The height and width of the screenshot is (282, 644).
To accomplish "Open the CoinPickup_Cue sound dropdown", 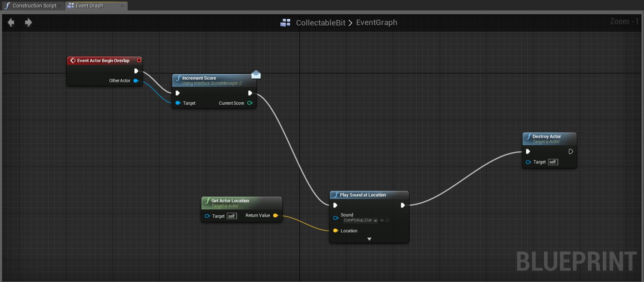I will pyautogui.click(x=360, y=220).
